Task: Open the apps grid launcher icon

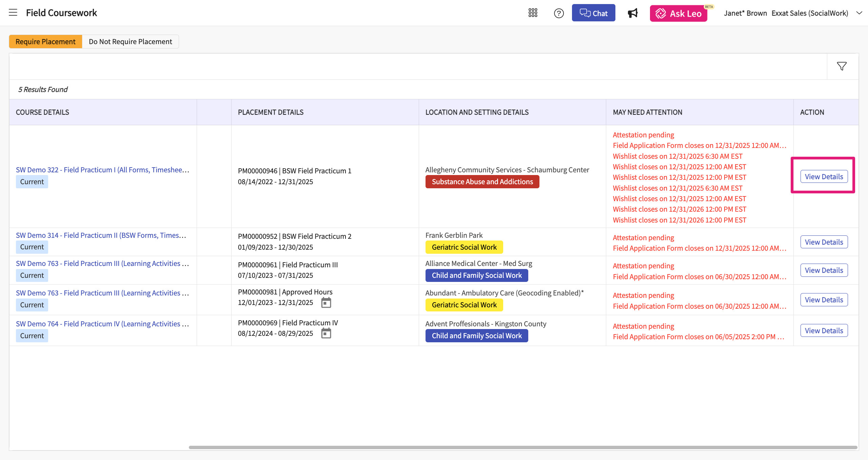Action: point(533,13)
